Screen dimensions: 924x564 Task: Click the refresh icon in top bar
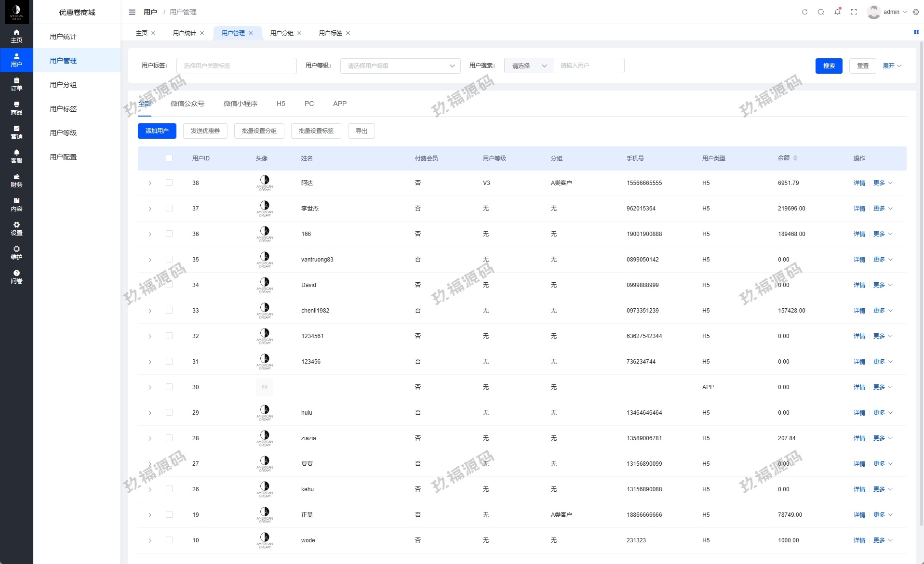tap(804, 12)
